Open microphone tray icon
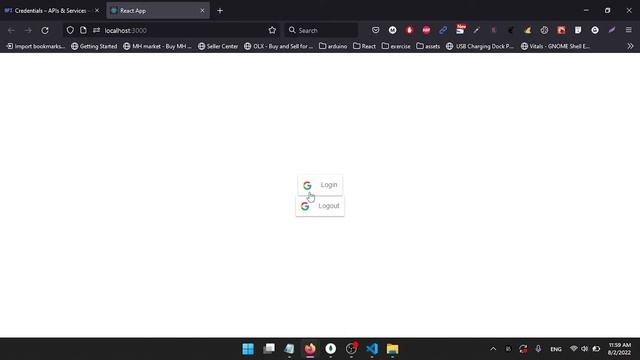Viewport: 640px width, 360px height. [x=538, y=349]
